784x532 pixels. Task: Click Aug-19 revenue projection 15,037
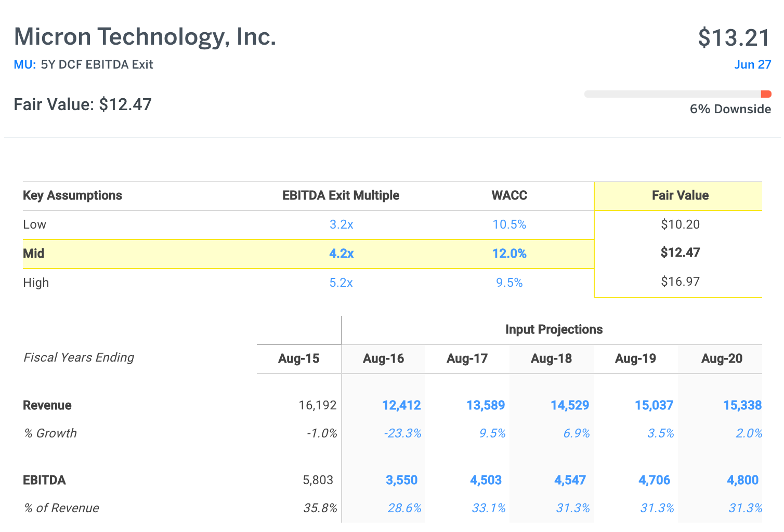(x=654, y=405)
